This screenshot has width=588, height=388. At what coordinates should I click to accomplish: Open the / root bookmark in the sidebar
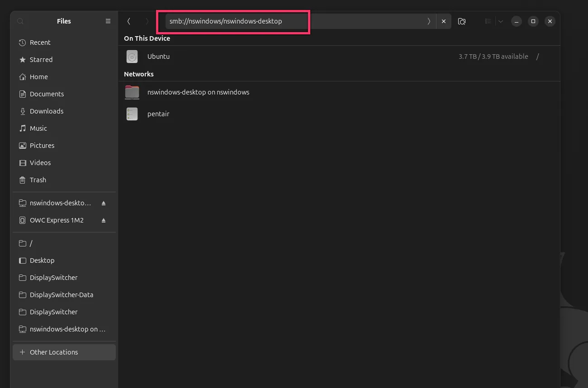[x=64, y=243]
